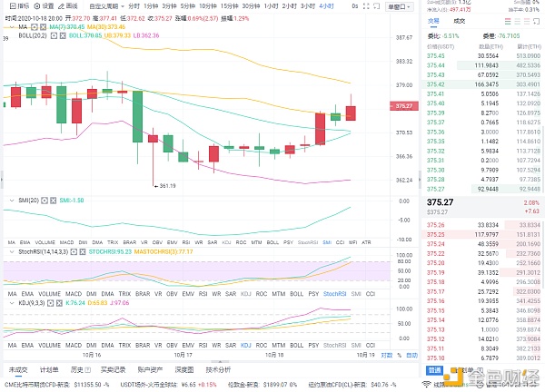Viewport: 545px width, 392px height.
Task: Select the drawing line (画线) tool
Action: click(72, 5)
